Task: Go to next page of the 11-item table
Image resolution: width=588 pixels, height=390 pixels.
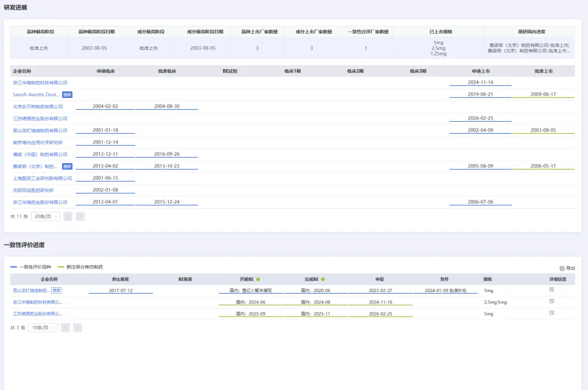Action: [x=80, y=216]
